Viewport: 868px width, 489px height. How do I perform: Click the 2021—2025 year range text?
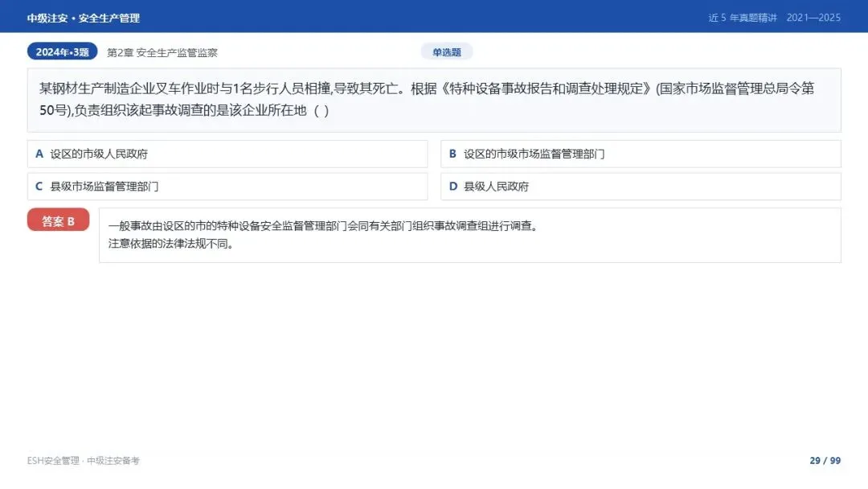pyautogui.click(x=813, y=18)
